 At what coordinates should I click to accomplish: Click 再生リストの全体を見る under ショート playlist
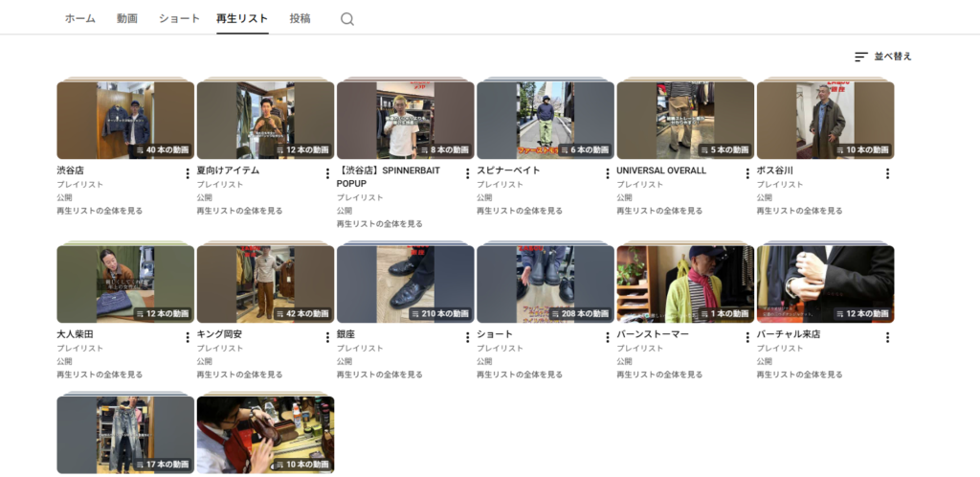(520, 375)
